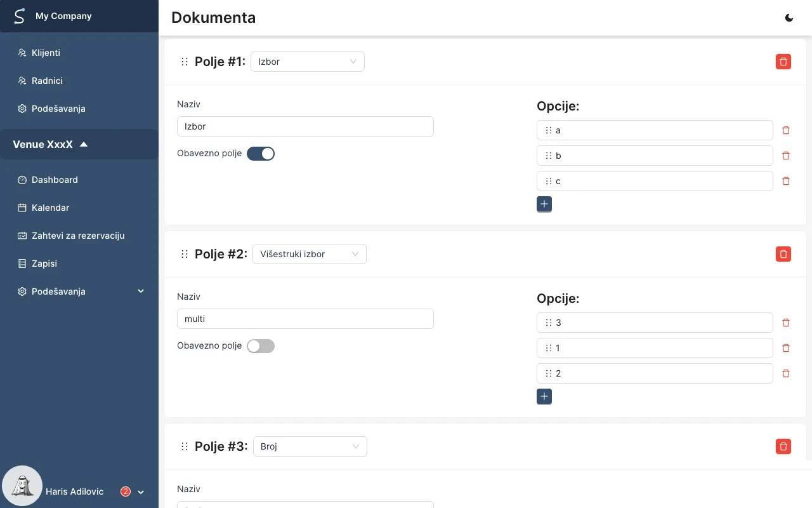Click drag handle of option 'a'
The height and width of the screenshot is (508, 812).
(x=549, y=130)
